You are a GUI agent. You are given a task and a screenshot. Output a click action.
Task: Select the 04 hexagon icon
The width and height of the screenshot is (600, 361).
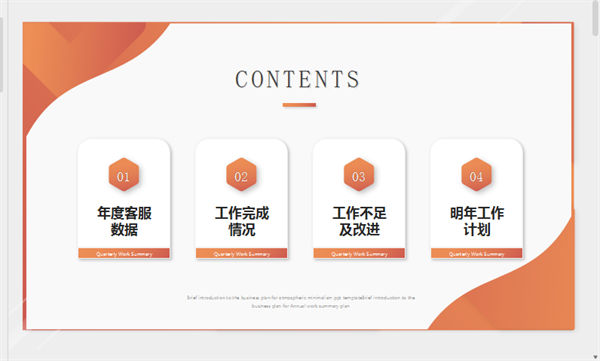(476, 175)
